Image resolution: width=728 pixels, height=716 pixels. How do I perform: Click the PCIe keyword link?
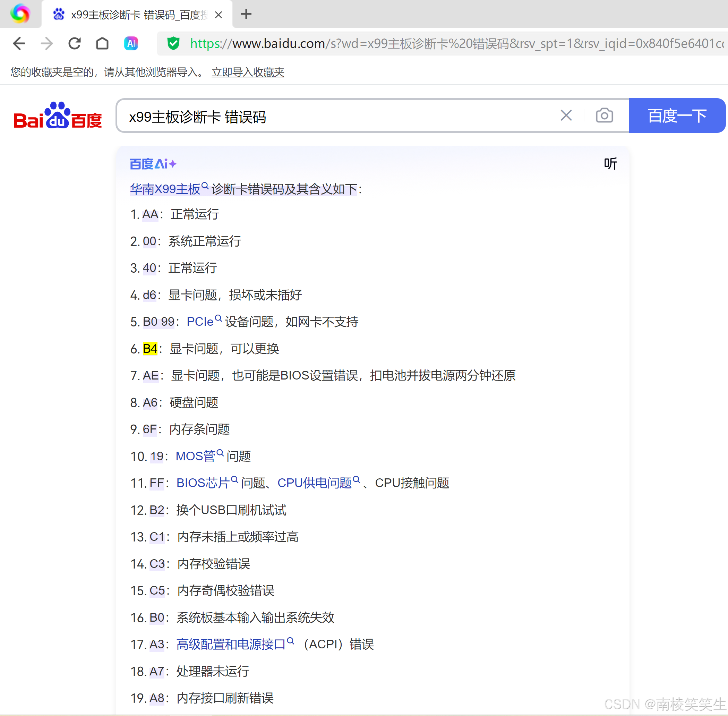coord(200,322)
